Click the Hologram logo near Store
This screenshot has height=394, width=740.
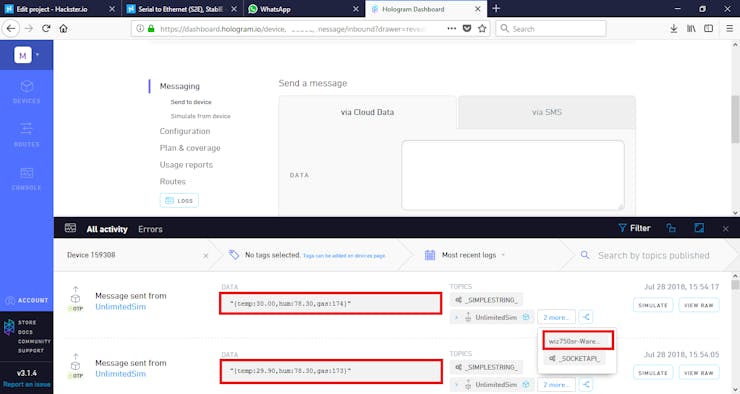click(x=9, y=327)
